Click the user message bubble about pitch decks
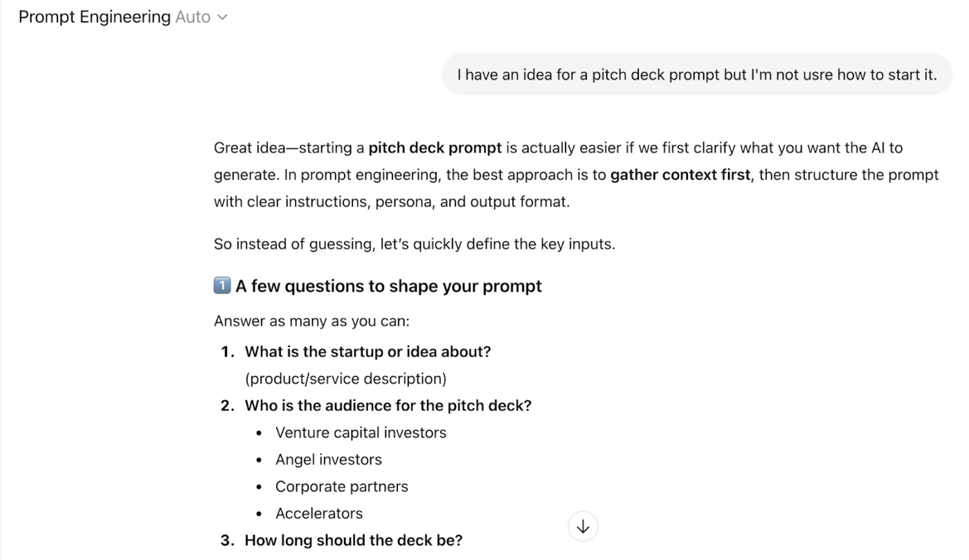969x560 pixels. (697, 74)
